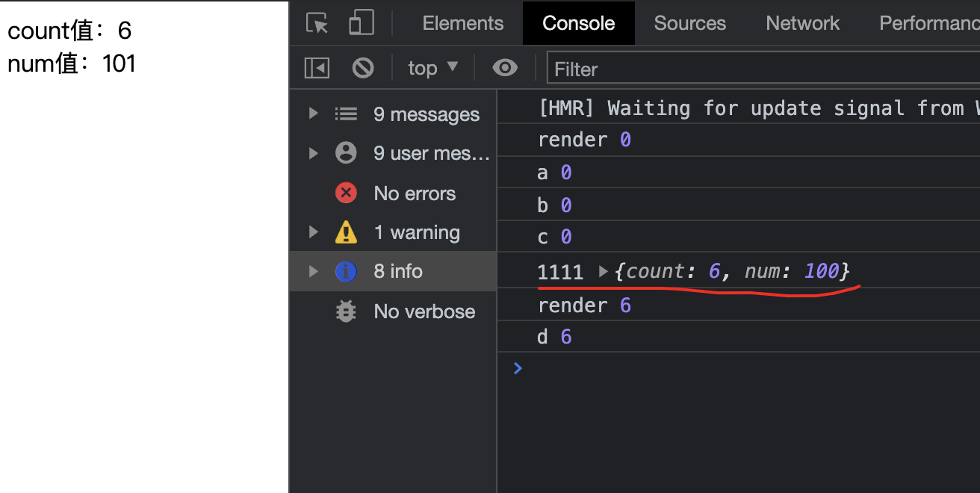Viewport: 980px width, 493px height.
Task: Open the top context dropdown
Action: coord(432,69)
